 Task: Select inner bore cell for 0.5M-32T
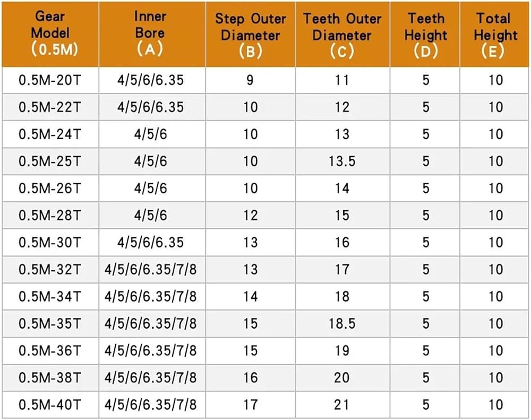pos(152,270)
